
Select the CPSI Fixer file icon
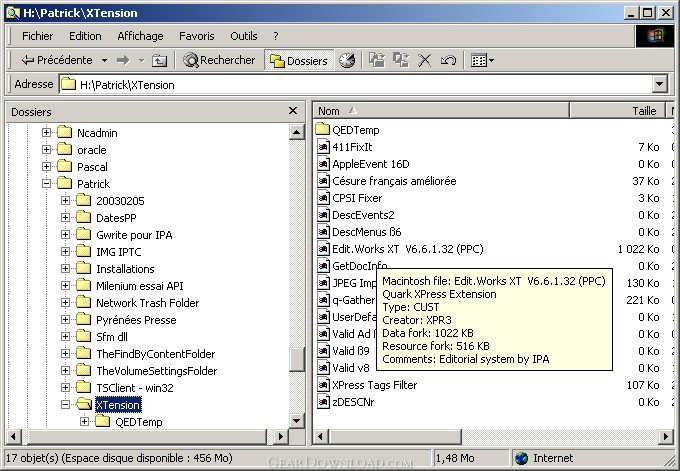tap(323, 198)
